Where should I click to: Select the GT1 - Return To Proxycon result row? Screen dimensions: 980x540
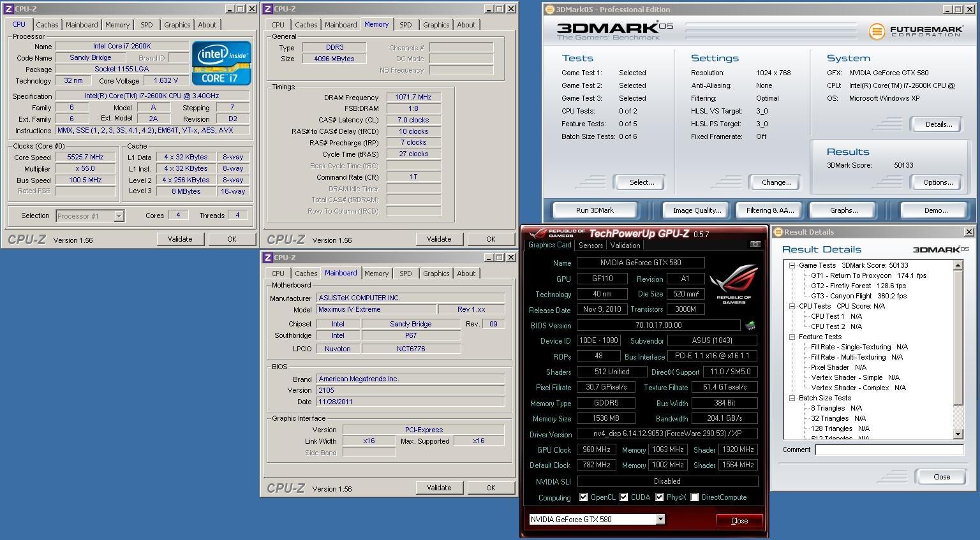[x=868, y=275]
